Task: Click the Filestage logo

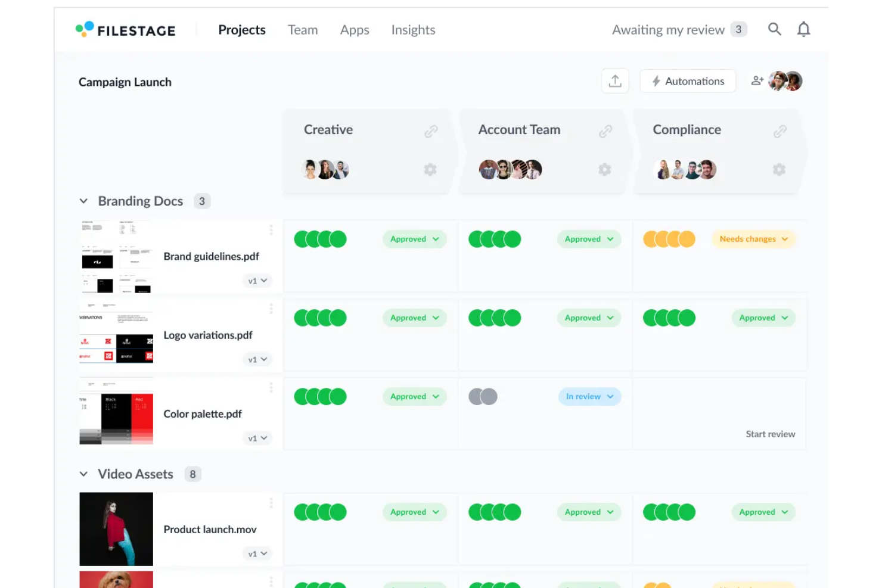Action: pyautogui.click(x=126, y=30)
